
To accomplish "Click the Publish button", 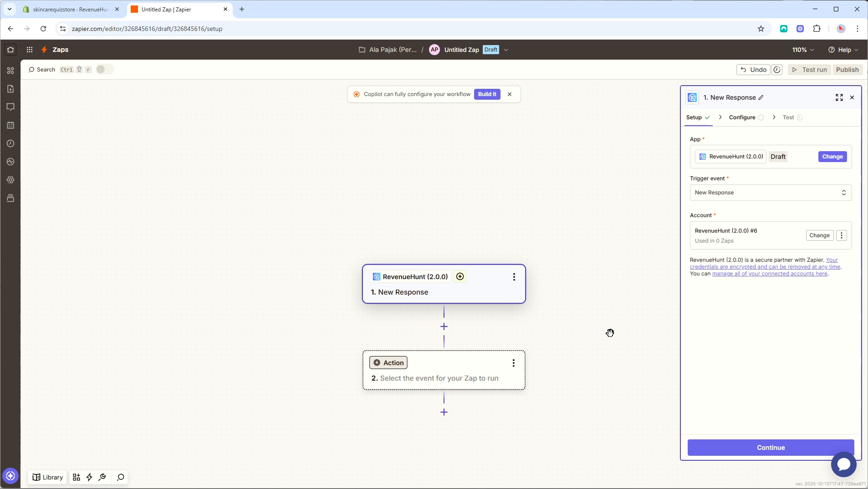I will 848,70.
